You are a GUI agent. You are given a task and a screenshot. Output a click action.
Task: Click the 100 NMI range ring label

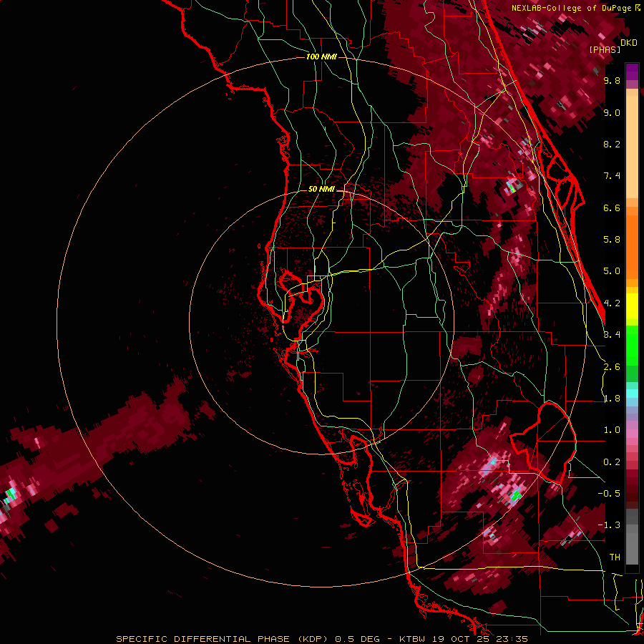pos(321,57)
